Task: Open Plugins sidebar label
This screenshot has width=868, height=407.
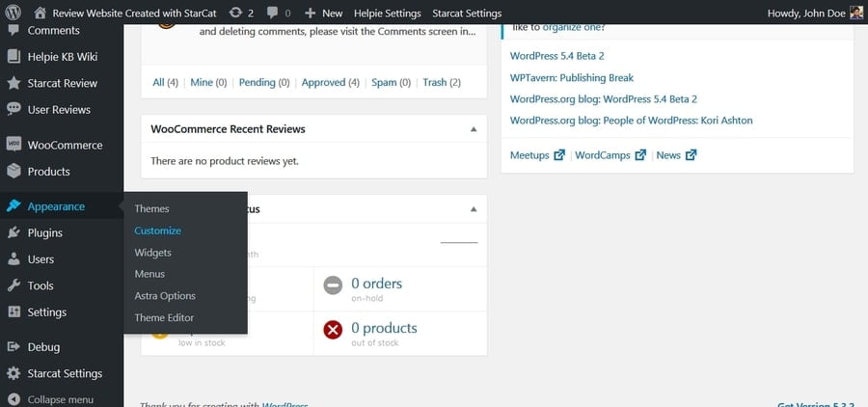Action: tap(44, 233)
